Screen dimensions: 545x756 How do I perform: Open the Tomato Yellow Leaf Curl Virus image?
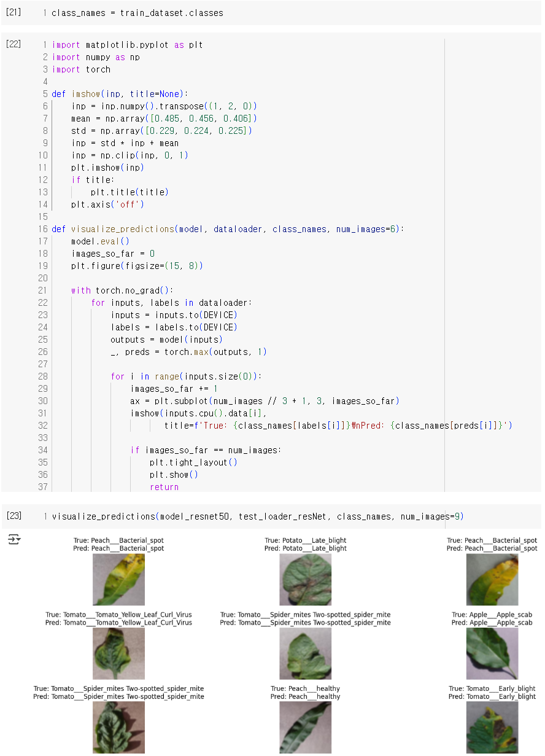click(118, 653)
